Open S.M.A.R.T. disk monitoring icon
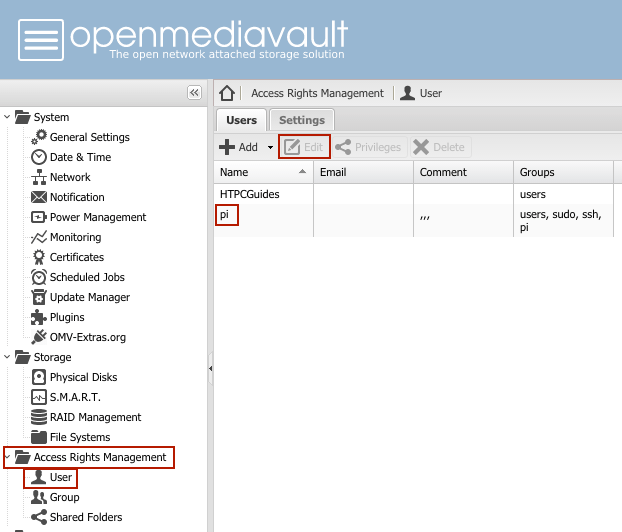 point(39,397)
